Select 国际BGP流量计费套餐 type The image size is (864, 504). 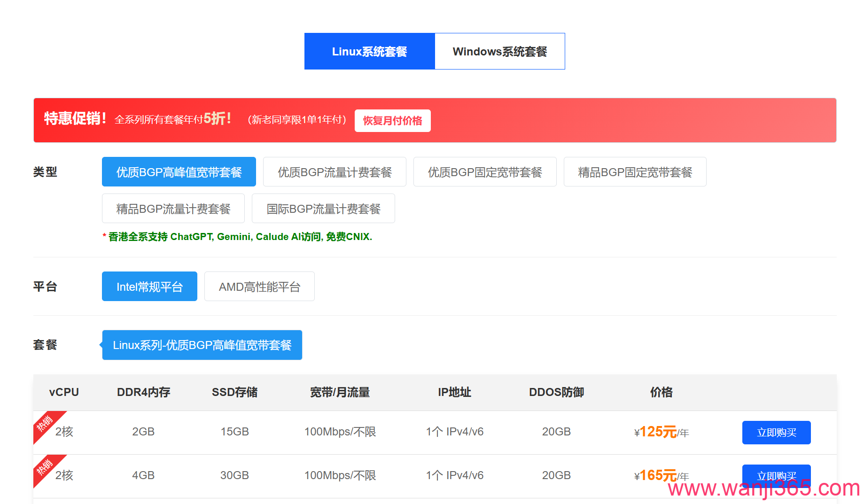(324, 208)
